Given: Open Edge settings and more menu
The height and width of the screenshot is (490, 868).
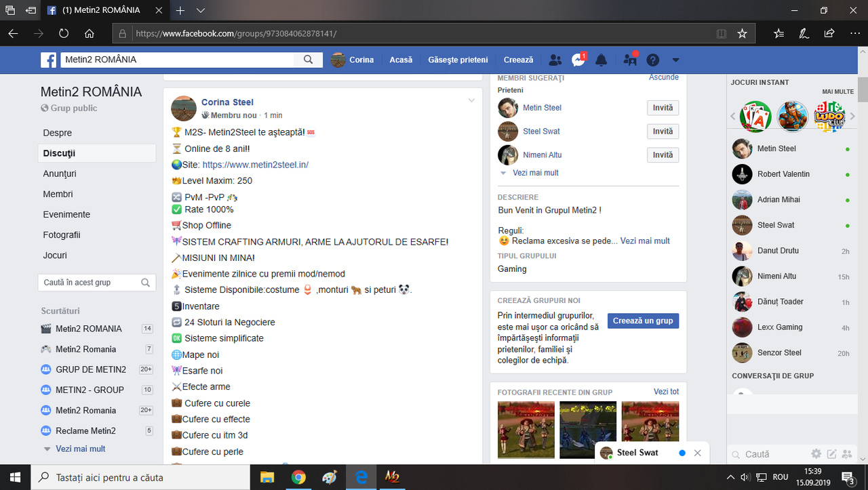Looking at the screenshot, I should click(854, 33).
